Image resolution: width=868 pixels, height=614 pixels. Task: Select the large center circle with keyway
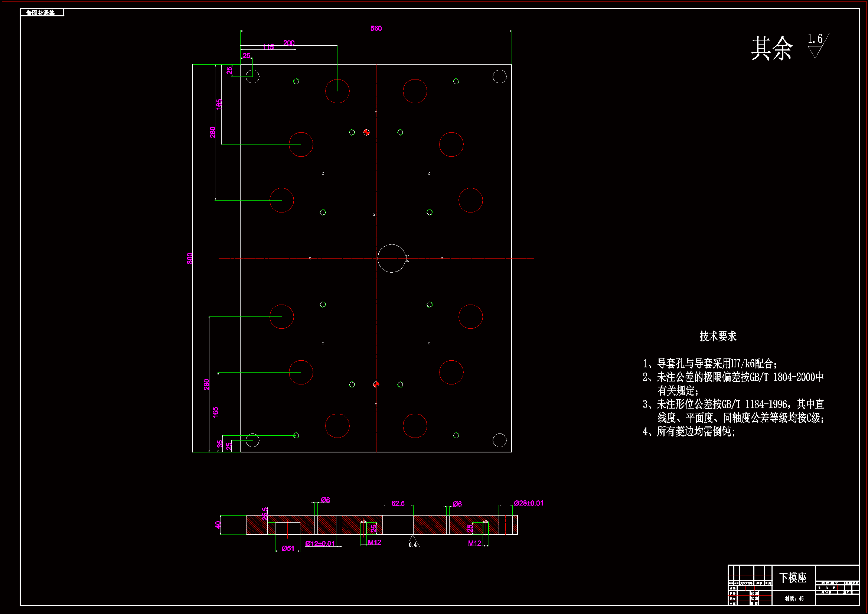tap(392, 259)
